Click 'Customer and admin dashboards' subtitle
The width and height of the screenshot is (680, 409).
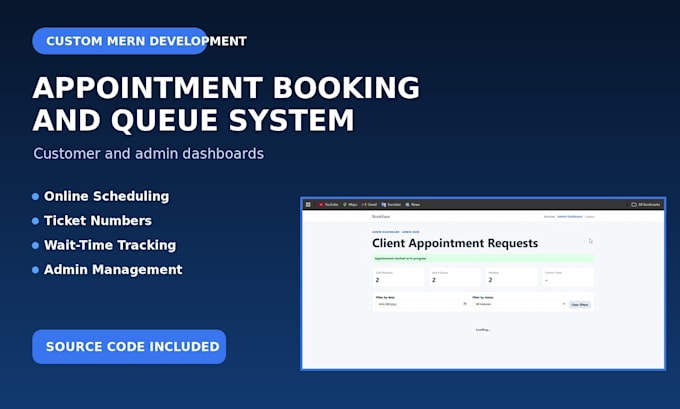149,154
